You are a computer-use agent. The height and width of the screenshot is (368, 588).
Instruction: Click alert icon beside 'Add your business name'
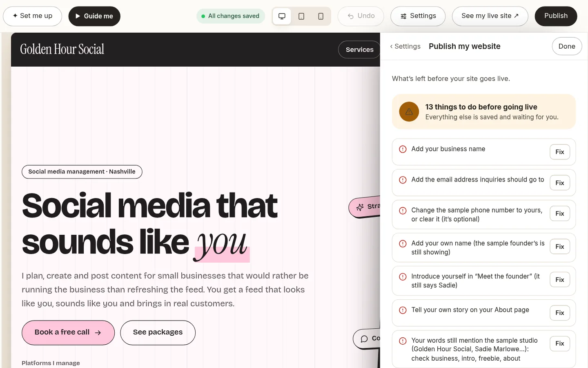pos(403,149)
